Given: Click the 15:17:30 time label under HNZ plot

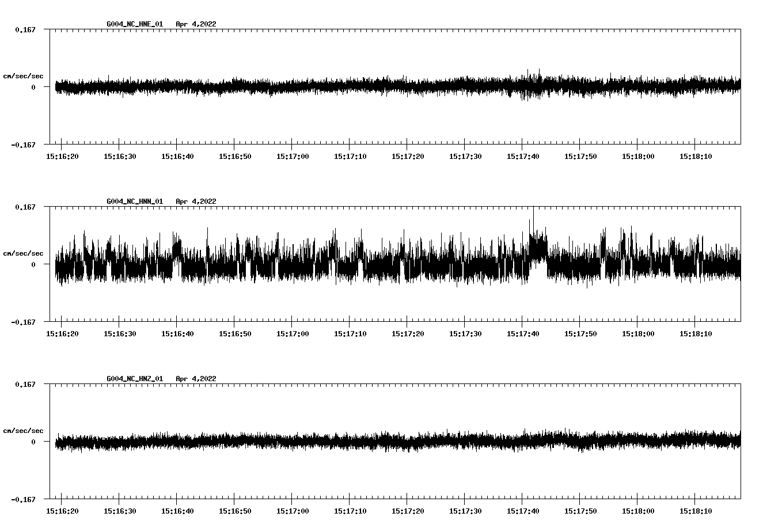Looking at the screenshot, I should (465, 511).
